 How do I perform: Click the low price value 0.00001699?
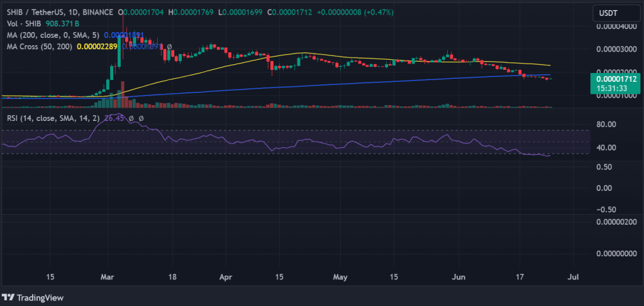coord(241,13)
